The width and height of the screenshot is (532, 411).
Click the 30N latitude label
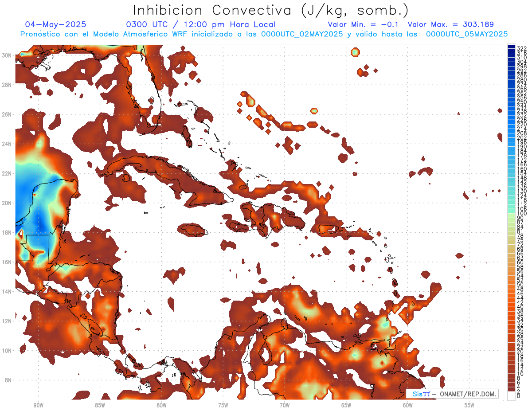point(7,55)
